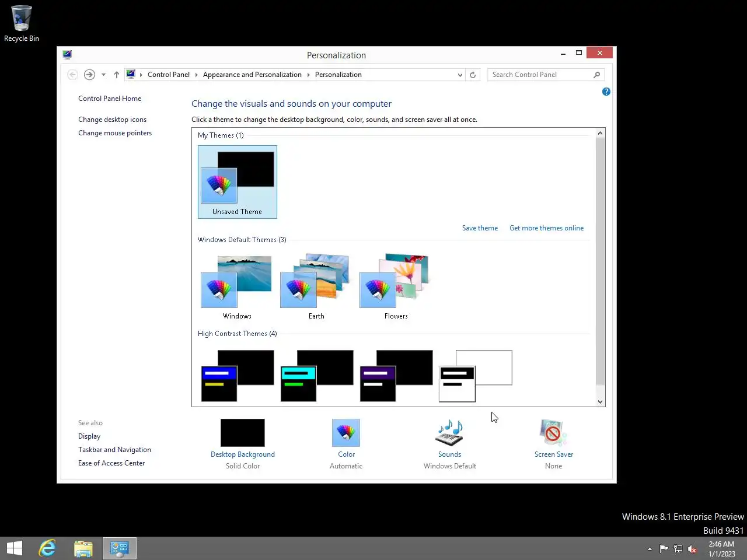Open the recent locations dropdown arrow
747x560 pixels.
click(x=103, y=75)
